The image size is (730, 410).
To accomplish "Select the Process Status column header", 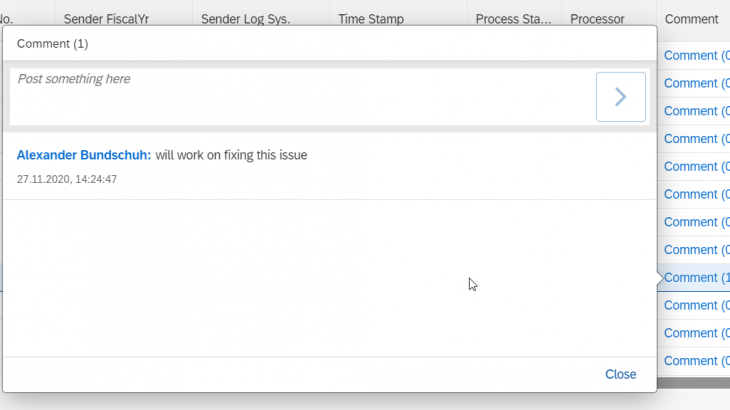I will (x=513, y=19).
